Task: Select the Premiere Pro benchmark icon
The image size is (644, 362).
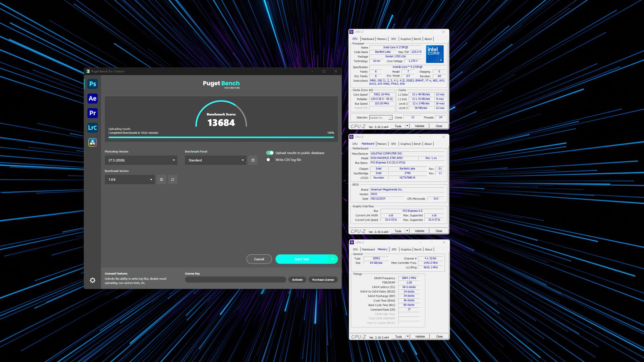Action: pyautogui.click(x=93, y=113)
